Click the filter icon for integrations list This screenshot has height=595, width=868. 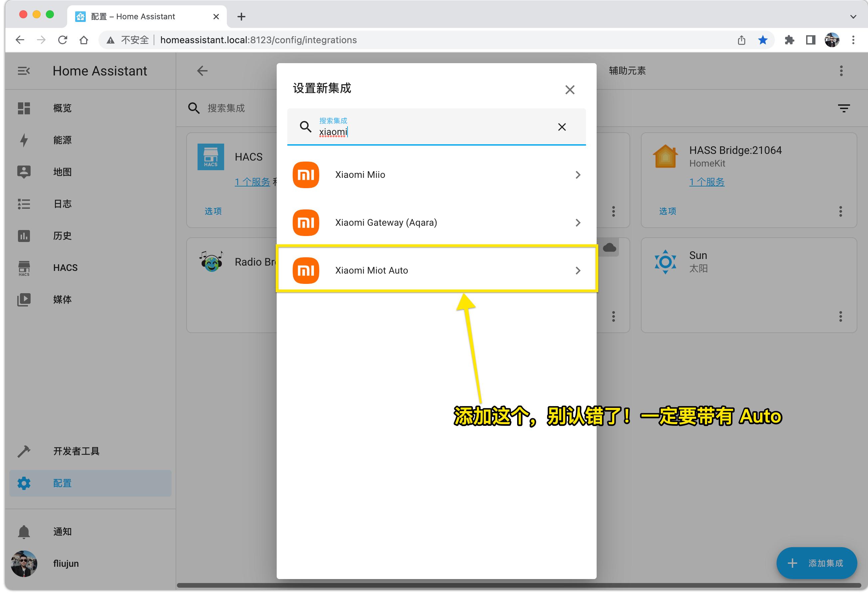(x=844, y=108)
